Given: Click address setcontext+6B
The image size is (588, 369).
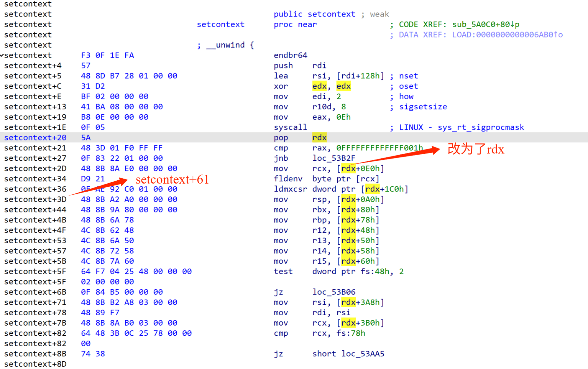Looking at the screenshot, I should click(35, 292).
